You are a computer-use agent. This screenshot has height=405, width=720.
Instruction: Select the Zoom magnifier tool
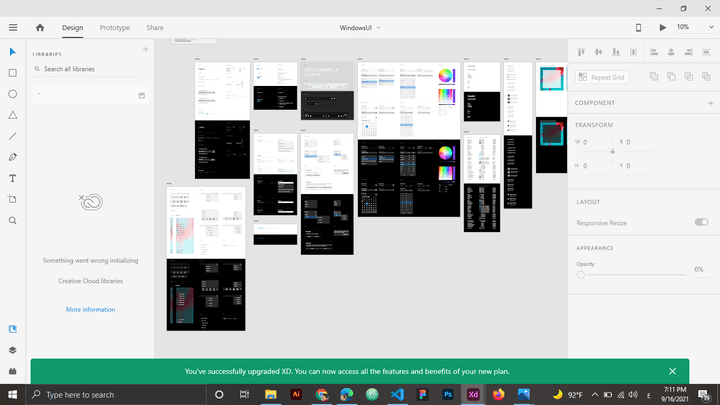(x=13, y=220)
